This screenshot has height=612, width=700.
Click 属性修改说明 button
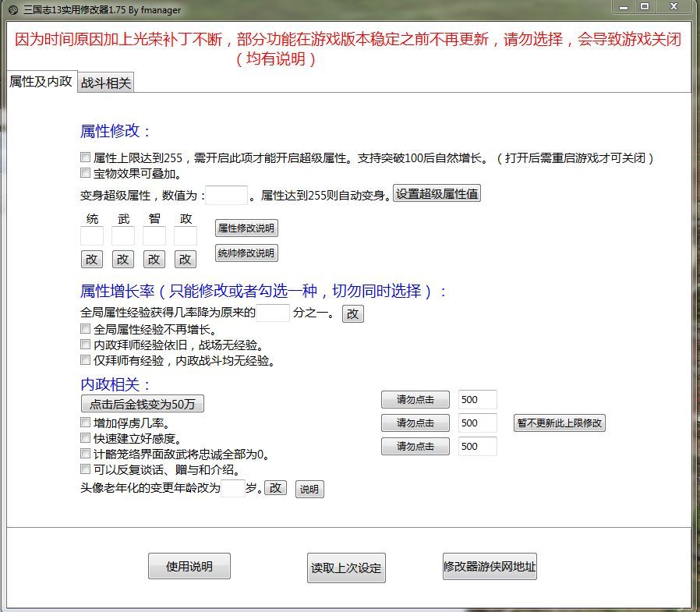tap(246, 228)
